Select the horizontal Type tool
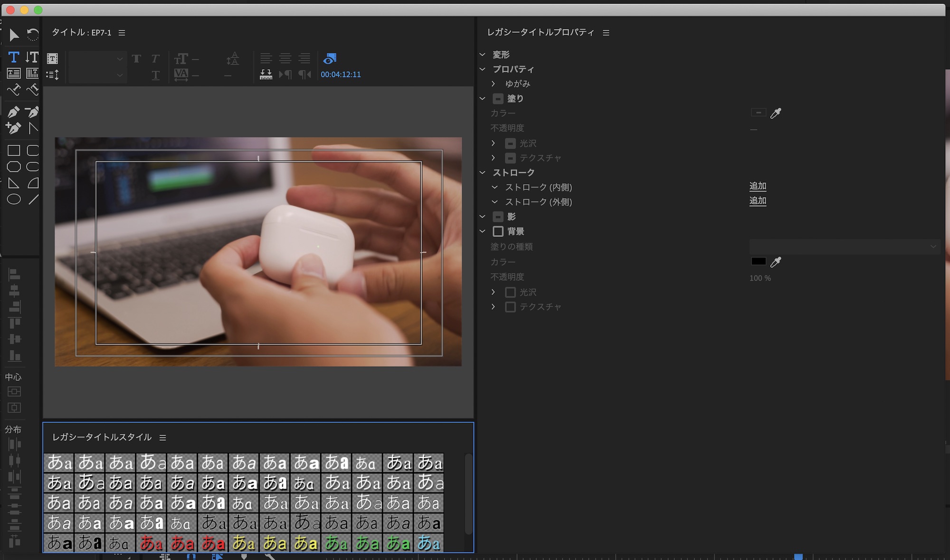Screen dimensions: 950x560 coord(13,57)
